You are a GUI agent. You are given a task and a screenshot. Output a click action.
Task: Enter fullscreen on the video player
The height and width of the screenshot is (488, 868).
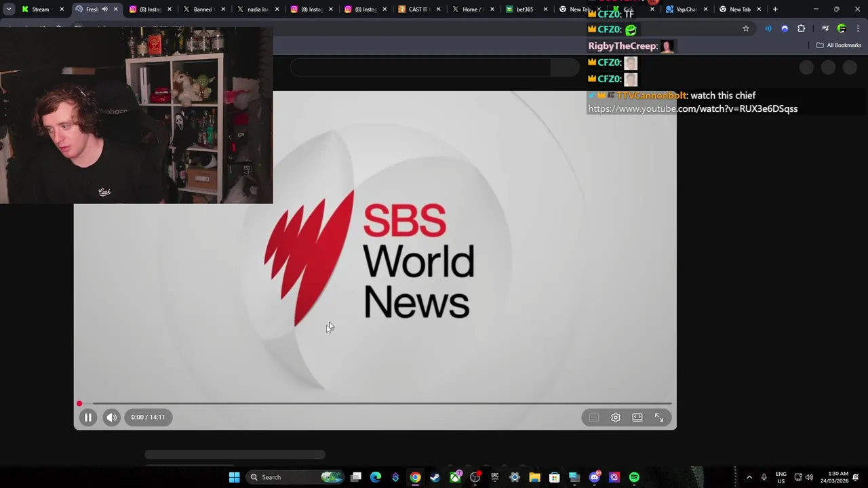[659, 418]
